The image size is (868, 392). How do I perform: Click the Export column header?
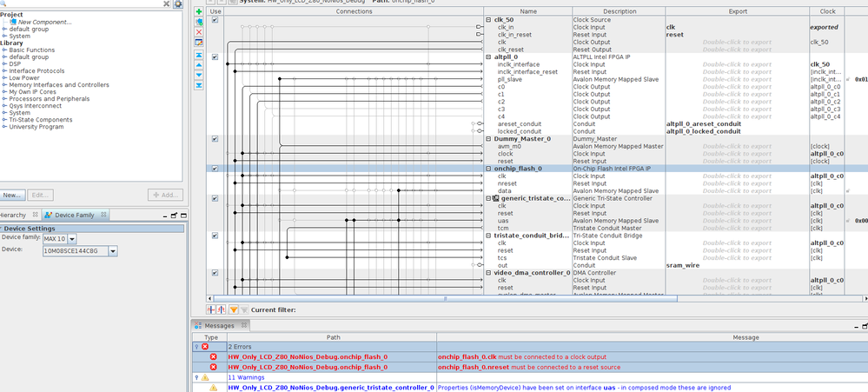(737, 11)
